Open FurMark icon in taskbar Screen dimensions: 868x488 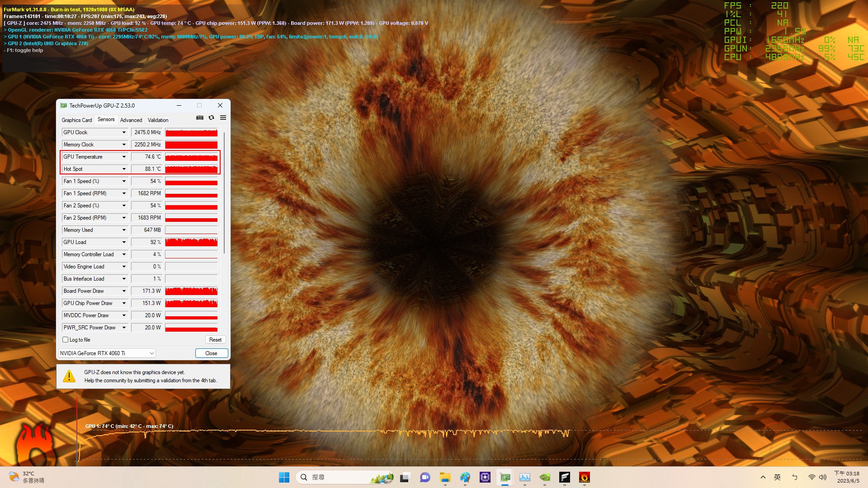[x=585, y=477]
